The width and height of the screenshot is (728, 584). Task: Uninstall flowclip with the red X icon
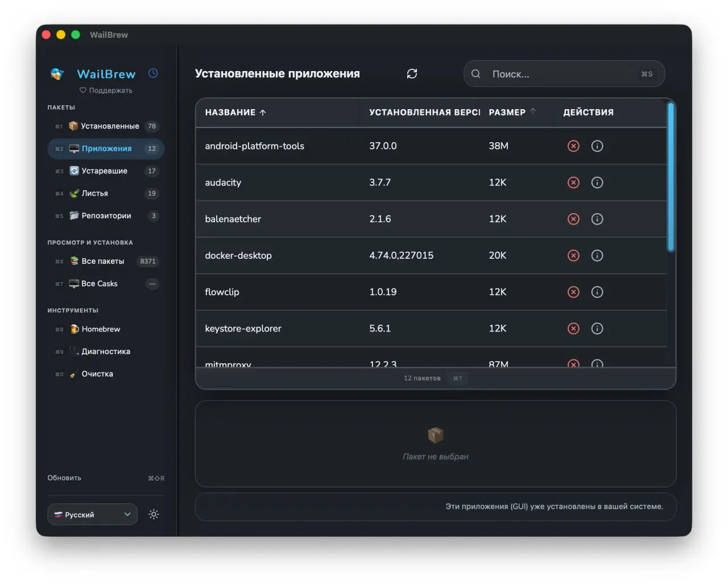click(x=573, y=292)
